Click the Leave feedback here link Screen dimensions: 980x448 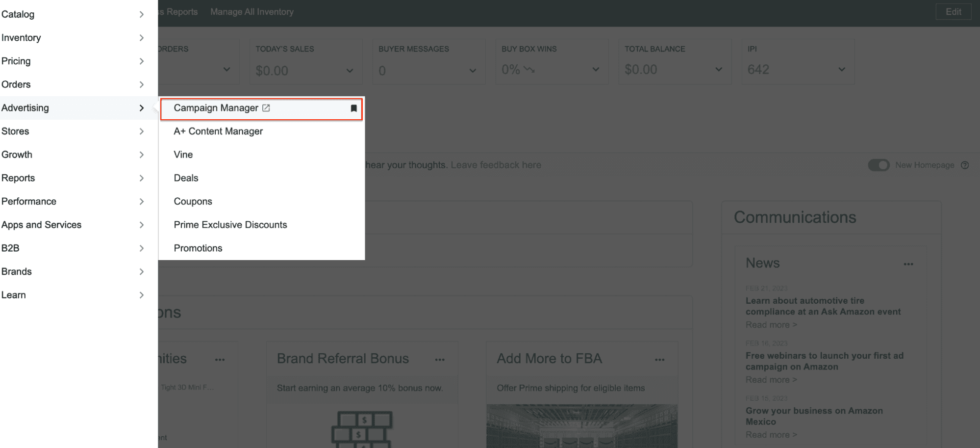[x=496, y=165]
